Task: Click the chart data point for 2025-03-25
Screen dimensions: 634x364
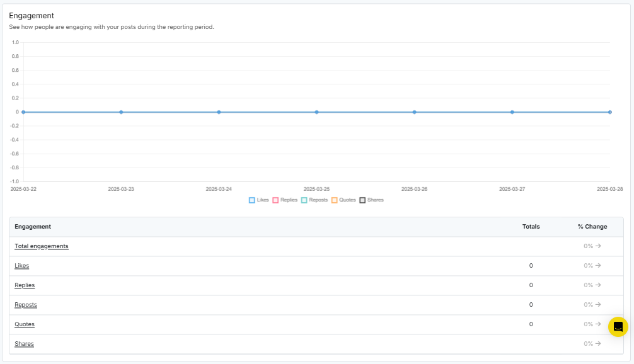Action: (316, 112)
